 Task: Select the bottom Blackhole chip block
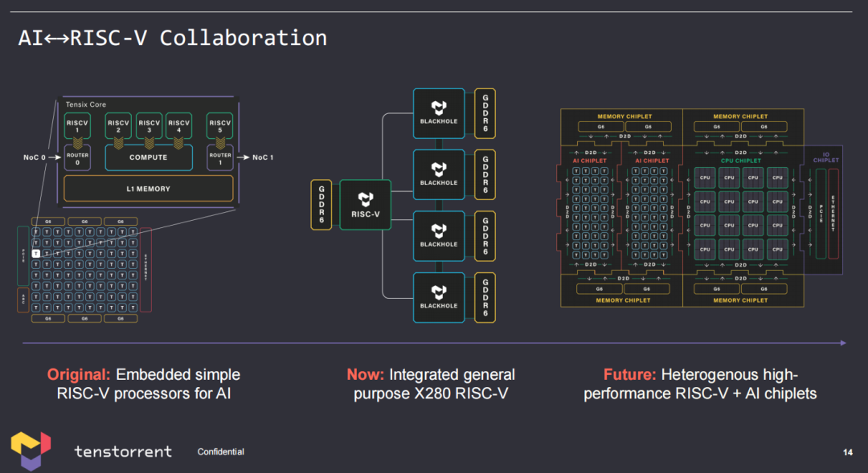point(439,298)
